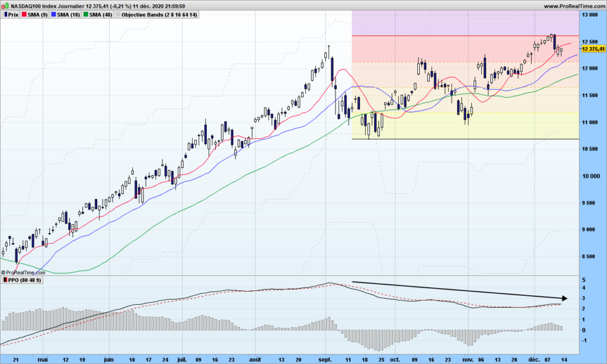Click date label 18 on the time axis
607x364 pixels.
click(x=365, y=360)
